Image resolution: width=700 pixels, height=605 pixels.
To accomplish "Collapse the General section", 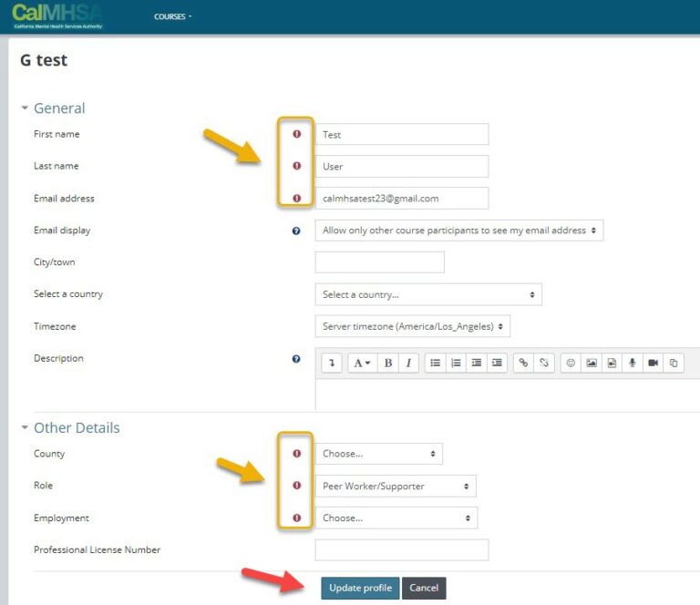I will [x=25, y=108].
